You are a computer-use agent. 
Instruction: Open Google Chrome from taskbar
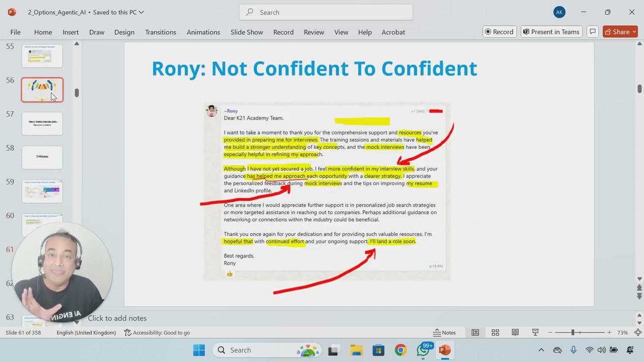point(400,350)
